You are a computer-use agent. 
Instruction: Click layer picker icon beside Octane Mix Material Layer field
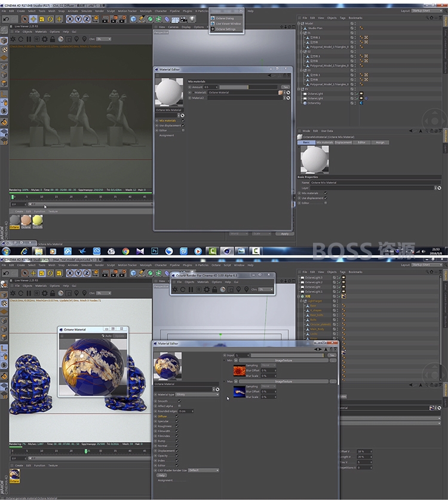click(440, 188)
